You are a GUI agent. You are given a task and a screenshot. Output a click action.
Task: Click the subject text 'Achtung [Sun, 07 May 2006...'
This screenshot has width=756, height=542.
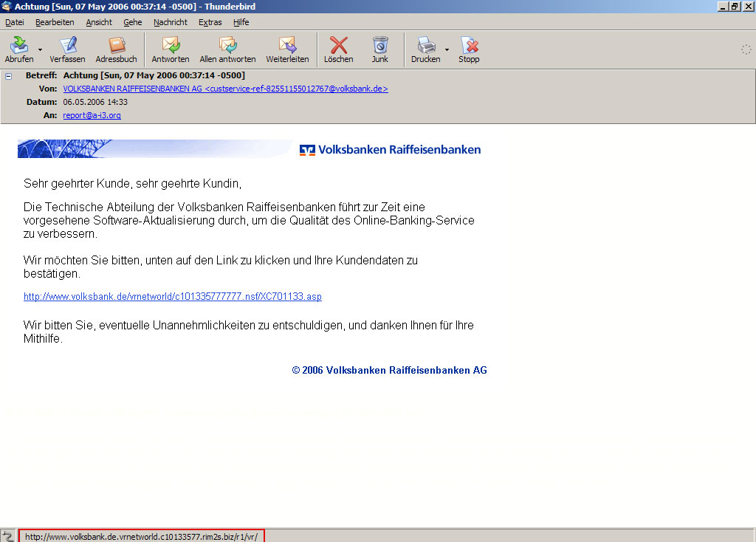point(154,75)
